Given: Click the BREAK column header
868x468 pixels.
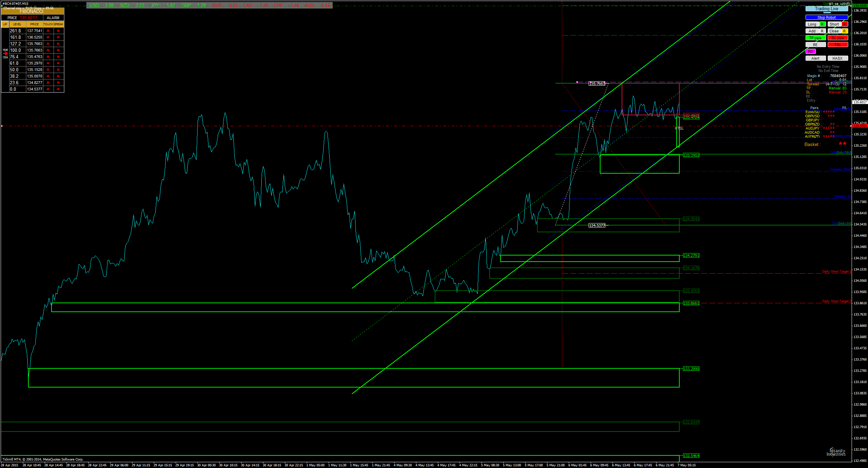Looking at the screenshot, I should (59, 24).
